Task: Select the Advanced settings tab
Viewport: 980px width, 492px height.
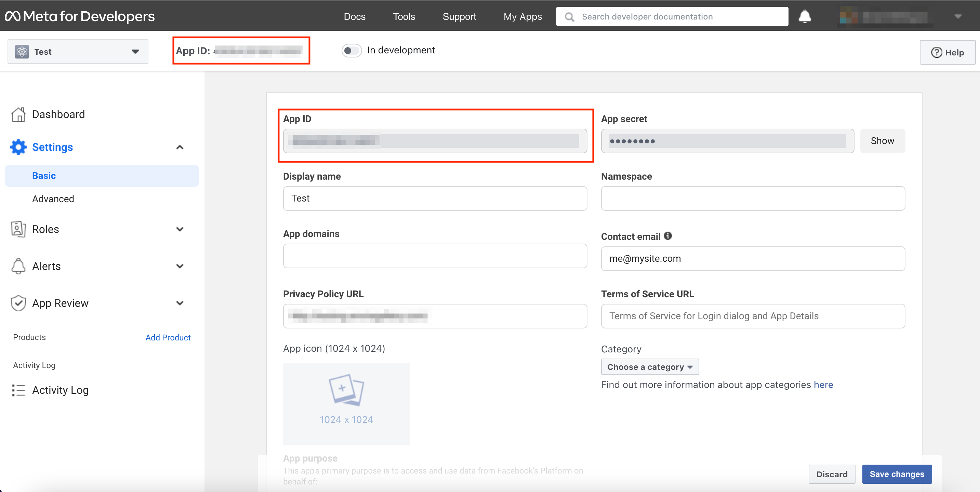Action: [x=53, y=199]
